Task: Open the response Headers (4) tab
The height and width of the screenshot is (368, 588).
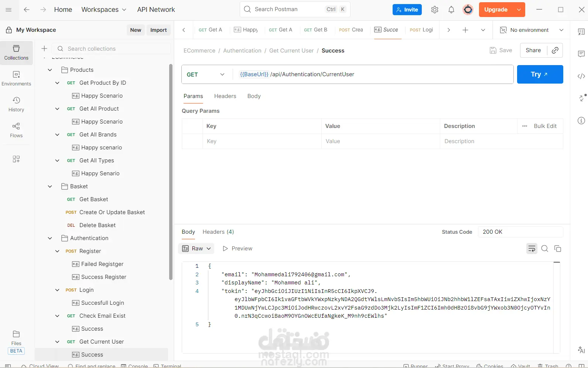Action: point(218,232)
